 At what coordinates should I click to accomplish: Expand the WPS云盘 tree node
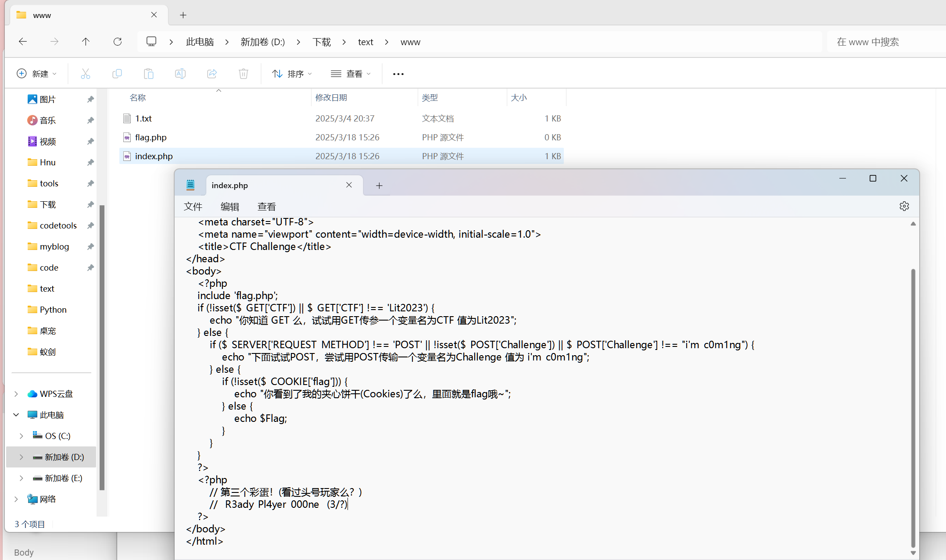pos(16,394)
